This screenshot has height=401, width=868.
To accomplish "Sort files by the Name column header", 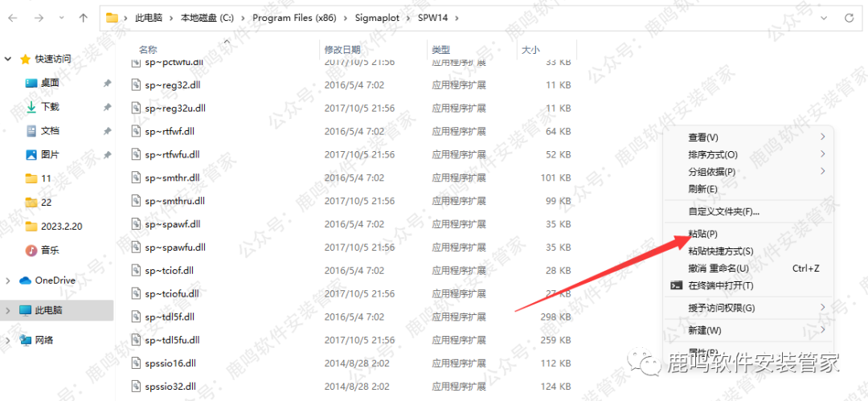I will (x=148, y=50).
